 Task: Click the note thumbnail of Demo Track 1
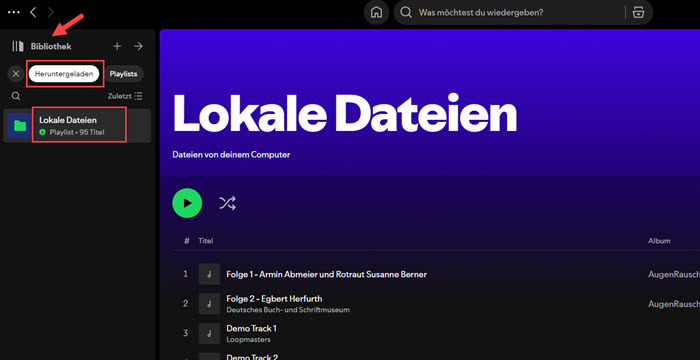coord(209,334)
